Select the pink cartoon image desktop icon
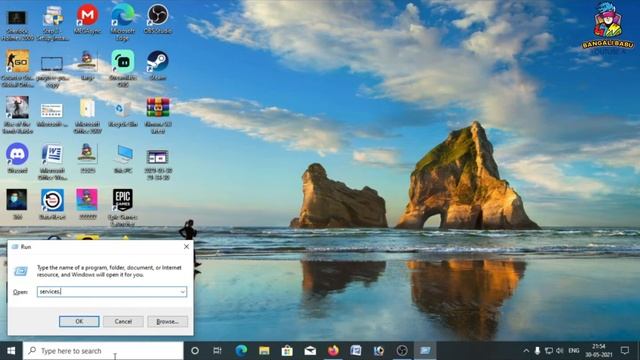 coord(87,204)
